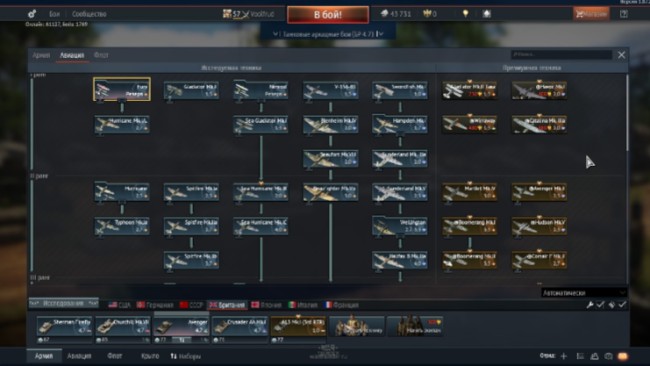Image resolution: width=650 pixels, height=366 pixels.
Task: Open the game mode dropdown under В бой!
Action: click(327, 34)
